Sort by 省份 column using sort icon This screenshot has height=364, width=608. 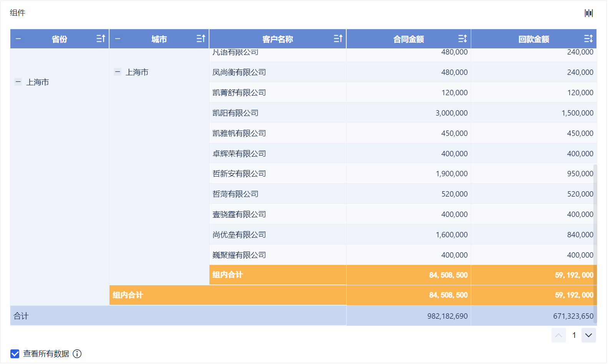[101, 39]
